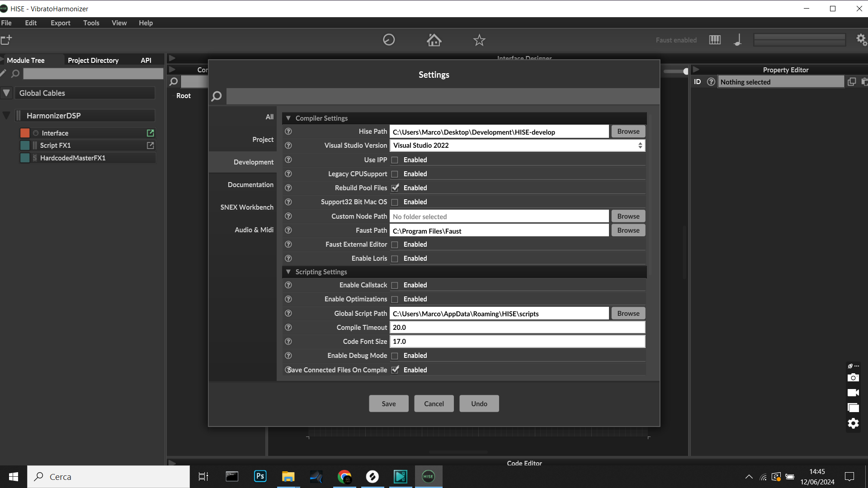
Task: Enable the Use IPP checkbox
Action: pos(395,160)
